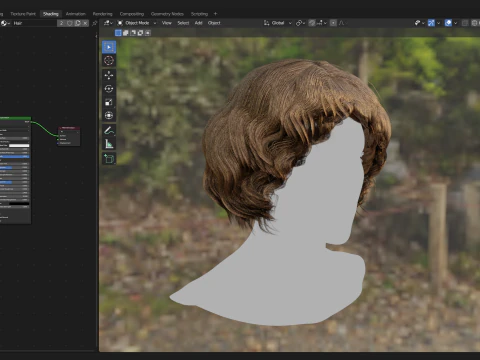The image size is (480, 360).
Task: Select the Rotate tool
Action: 109,89
